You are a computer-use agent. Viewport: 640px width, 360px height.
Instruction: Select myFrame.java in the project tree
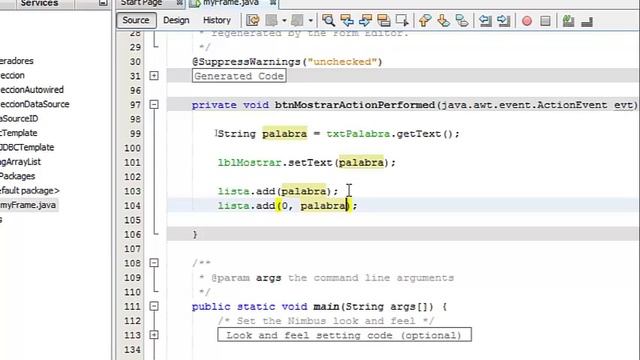(x=28, y=205)
